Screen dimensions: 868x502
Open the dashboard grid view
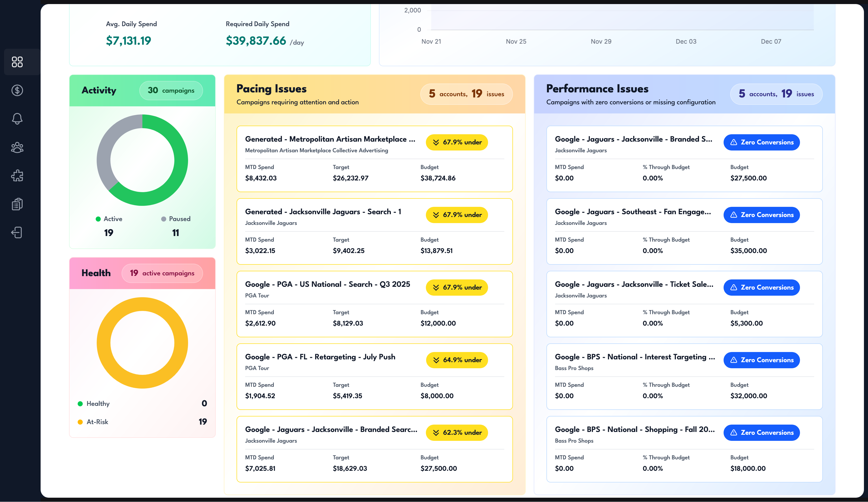point(17,62)
